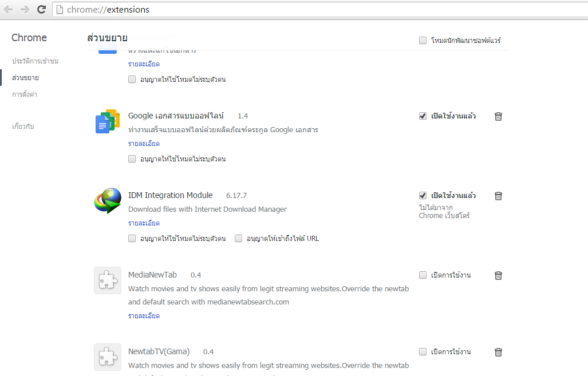The height and width of the screenshot is (376, 588).
Task: Click the IDM Integration Module title
Action: (x=170, y=195)
